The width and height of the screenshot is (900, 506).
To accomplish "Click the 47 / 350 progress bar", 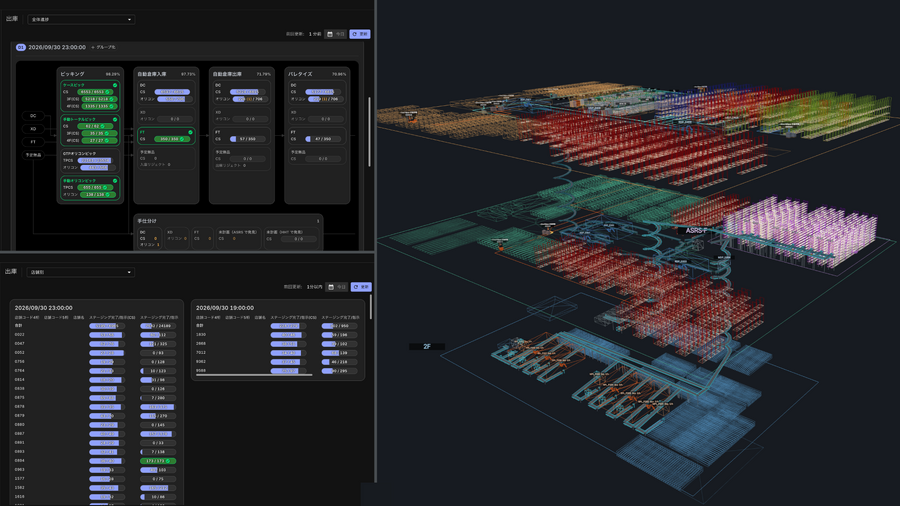I will click(323, 139).
